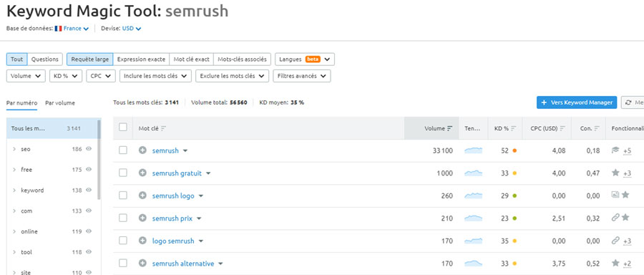Viewport: 644px width, 275px height.
Task: Select the Tout tab
Action: tap(17, 59)
